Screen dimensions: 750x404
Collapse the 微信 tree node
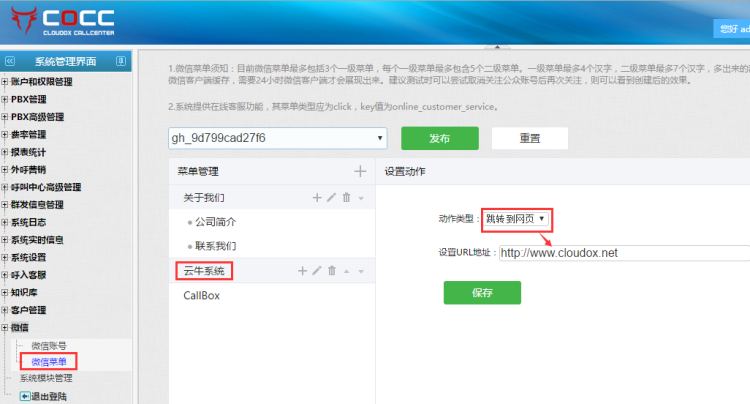(x=5, y=327)
